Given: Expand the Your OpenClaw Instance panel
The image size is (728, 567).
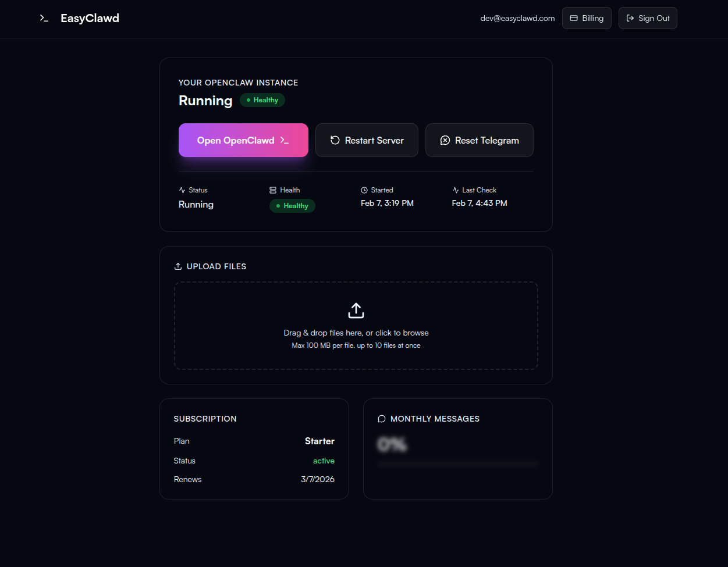Looking at the screenshot, I should tap(238, 82).
